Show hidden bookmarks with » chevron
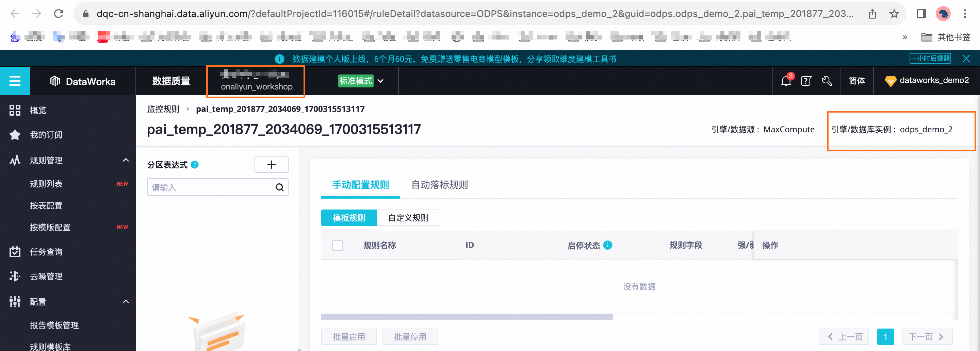 pyautogui.click(x=905, y=37)
